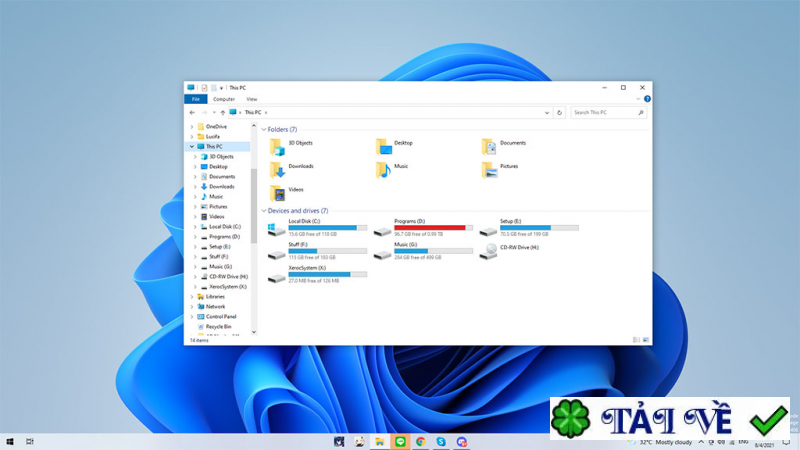The width and height of the screenshot is (800, 450).
Task: Open the View ribbon tab
Action: 252,99
